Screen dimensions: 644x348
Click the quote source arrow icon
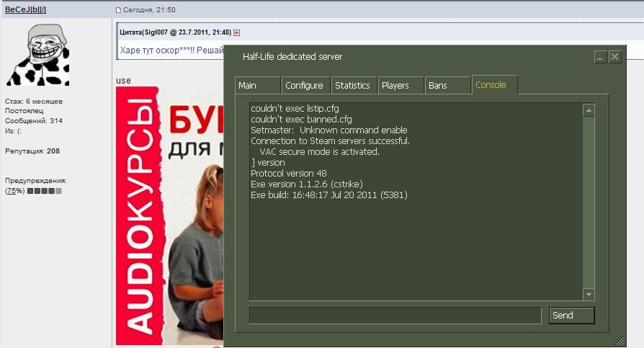[236, 32]
